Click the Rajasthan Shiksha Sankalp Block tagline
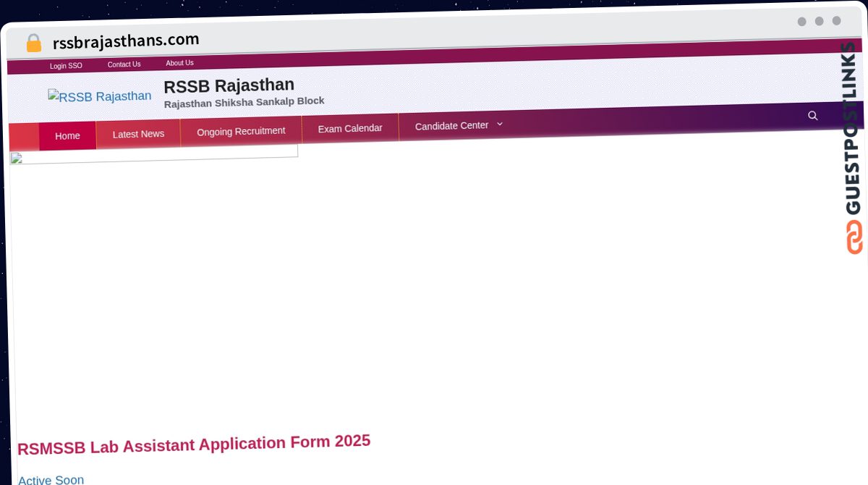 pos(244,102)
